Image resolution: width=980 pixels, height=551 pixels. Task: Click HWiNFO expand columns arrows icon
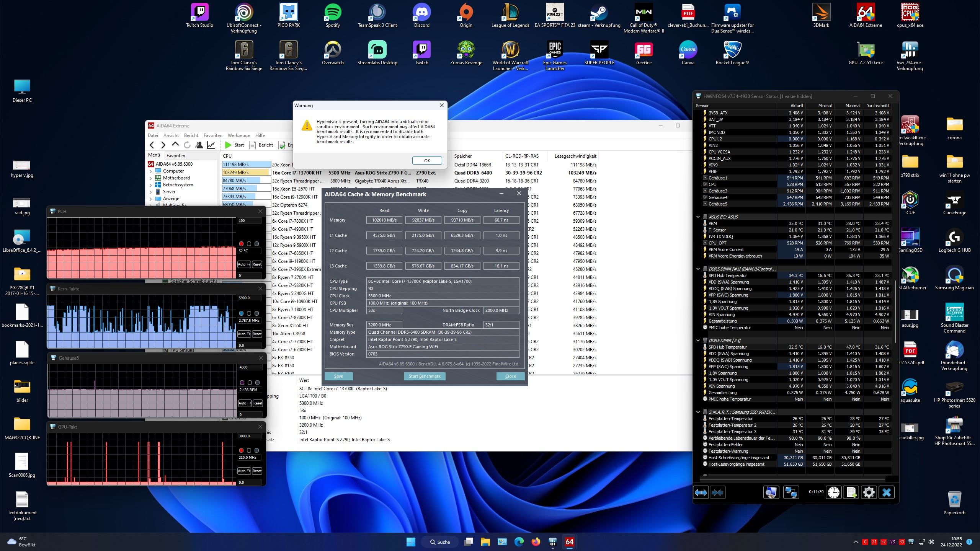(701, 492)
